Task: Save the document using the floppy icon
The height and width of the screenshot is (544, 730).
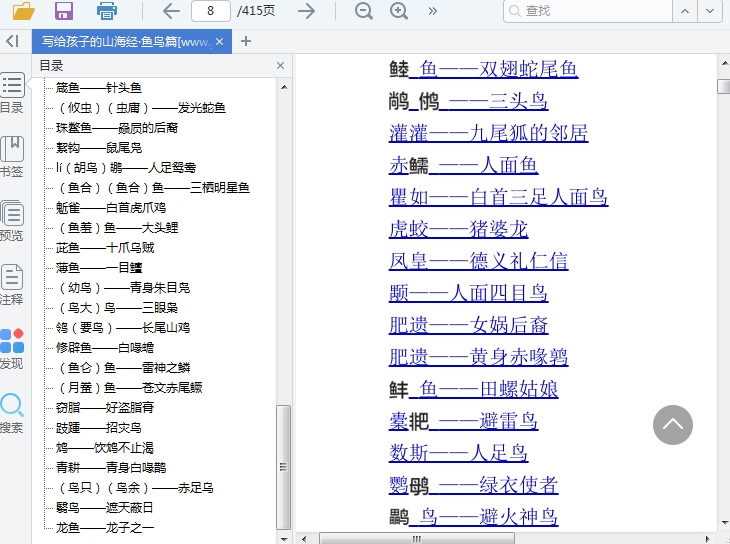Action: [64, 11]
